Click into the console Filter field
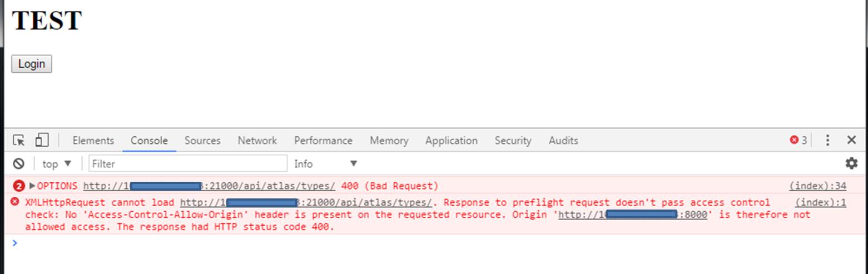Screen dimensions: 868x274 (188, 164)
